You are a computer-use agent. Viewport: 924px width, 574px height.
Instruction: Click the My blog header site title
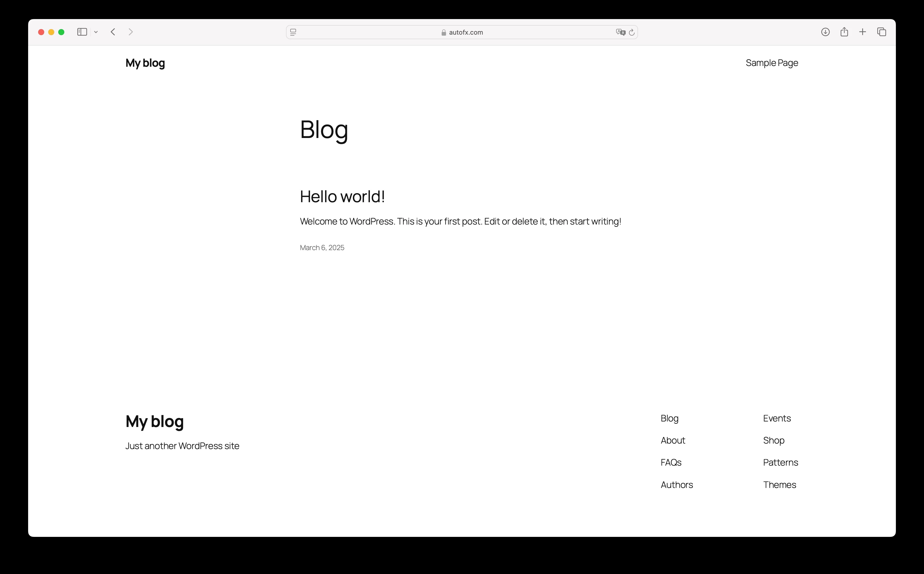(x=145, y=63)
